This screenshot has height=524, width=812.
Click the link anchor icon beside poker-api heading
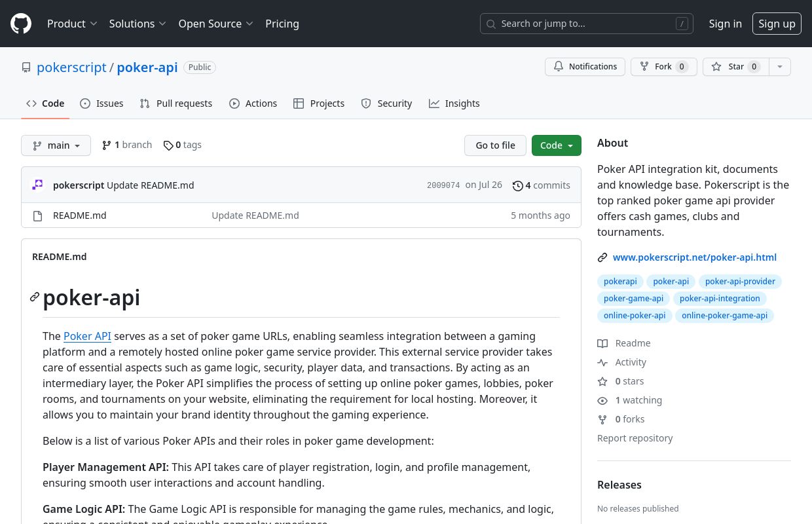(x=35, y=297)
